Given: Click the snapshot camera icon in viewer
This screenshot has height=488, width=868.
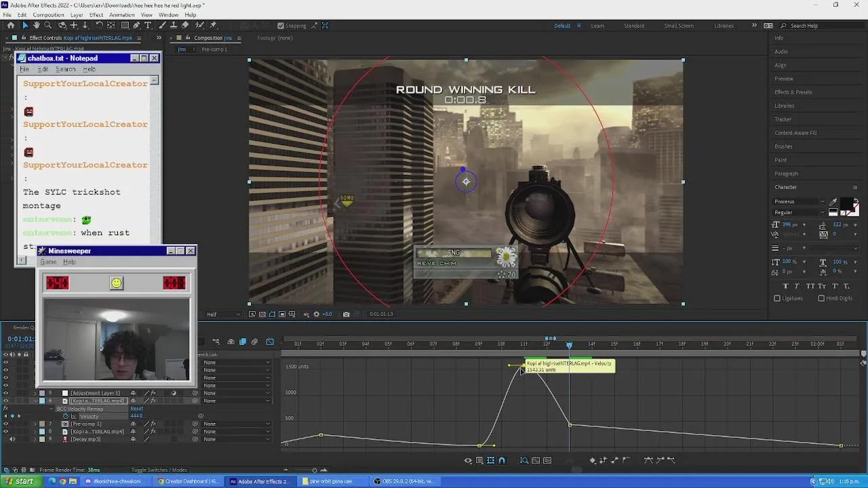Looking at the screenshot, I should [347, 314].
